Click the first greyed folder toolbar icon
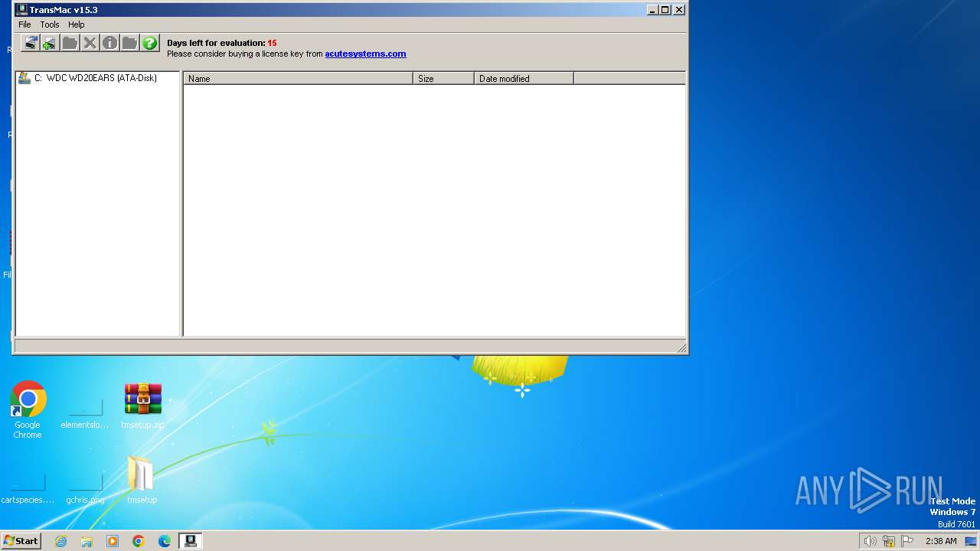 [70, 43]
